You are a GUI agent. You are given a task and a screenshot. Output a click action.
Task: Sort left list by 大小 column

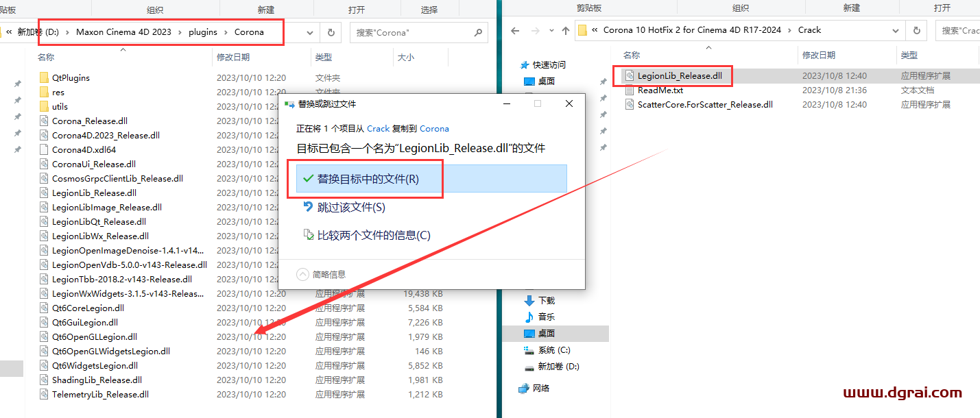click(x=405, y=58)
